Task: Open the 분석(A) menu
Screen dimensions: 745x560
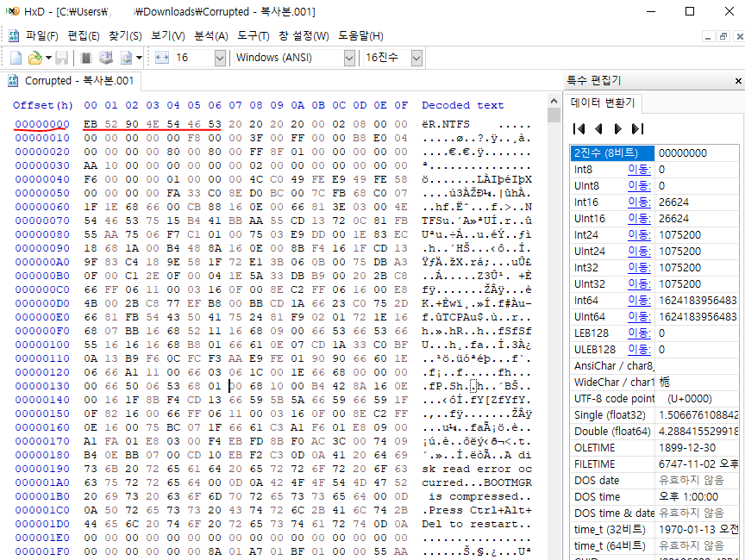Action: click(x=211, y=35)
